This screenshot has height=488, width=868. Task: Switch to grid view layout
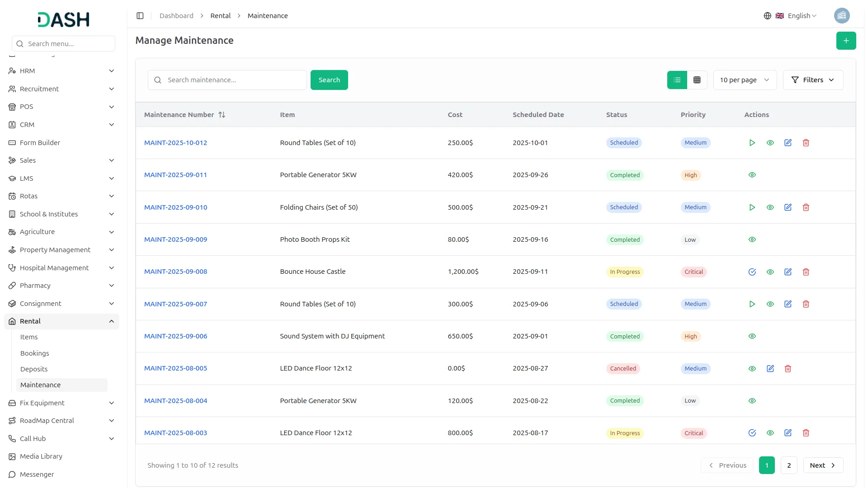coord(697,80)
